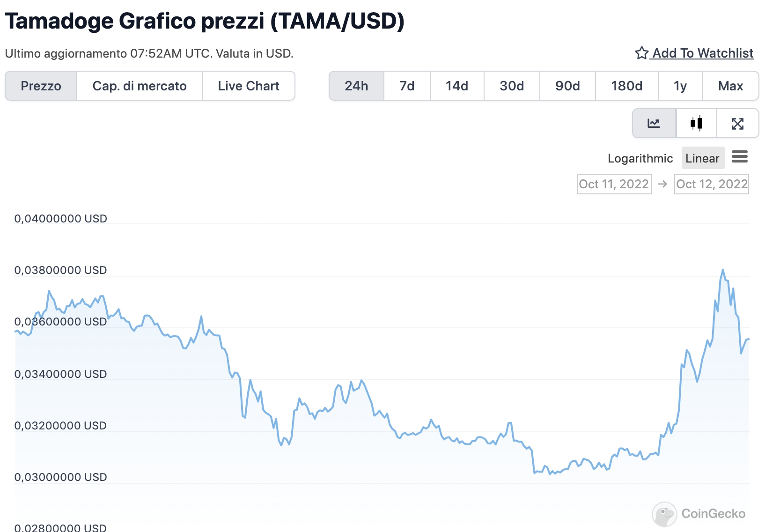This screenshot has height=532, width=765.
Task: Open the Live Chart tab
Action: pyautogui.click(x=249, y=86)
